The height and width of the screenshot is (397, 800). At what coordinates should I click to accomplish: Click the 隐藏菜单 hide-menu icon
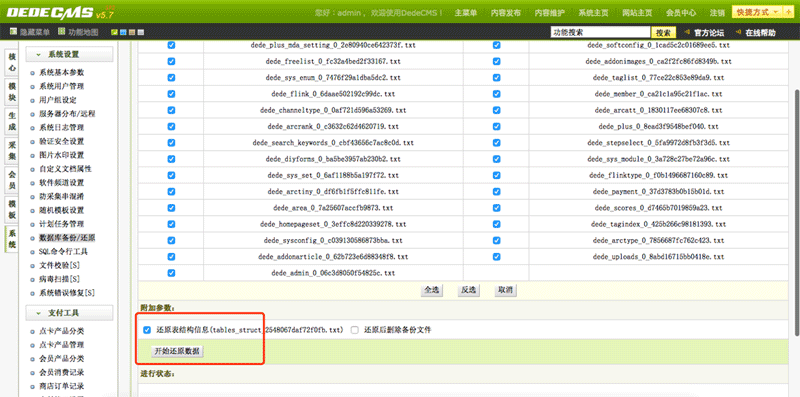pos(13,32)
